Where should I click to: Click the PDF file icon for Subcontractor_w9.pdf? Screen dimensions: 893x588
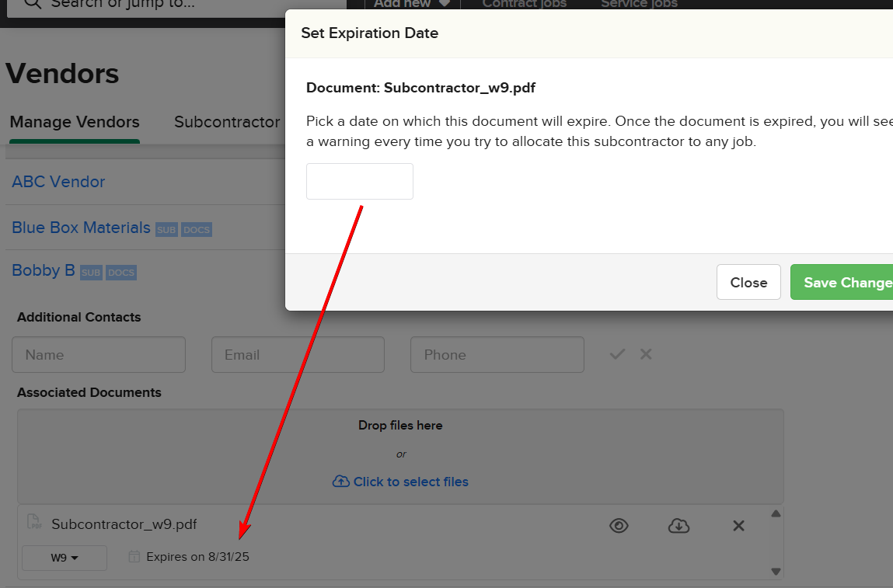click(x=34, y=523)
